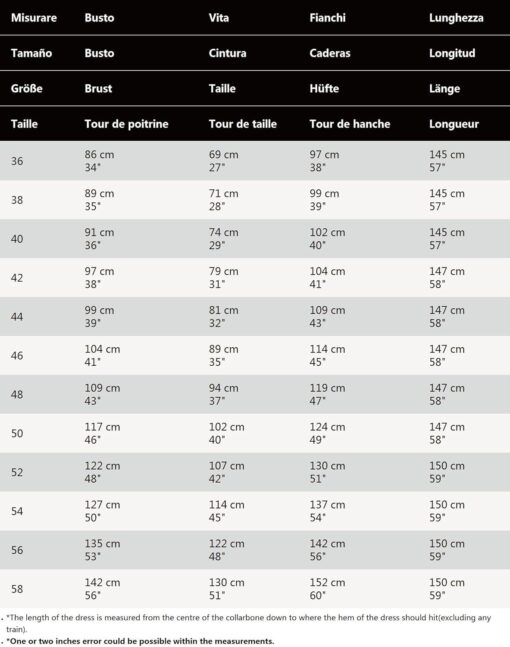Screen dimensions: 510x647
Task: Click the Größe header cell
Action: click(x=26, y=88)
